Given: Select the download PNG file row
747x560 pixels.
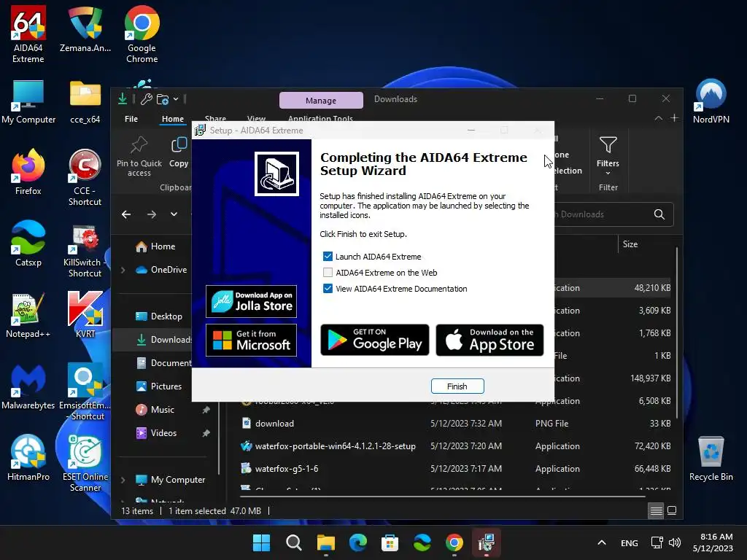Looking at the screenshot, I should (x=455, y=424).
